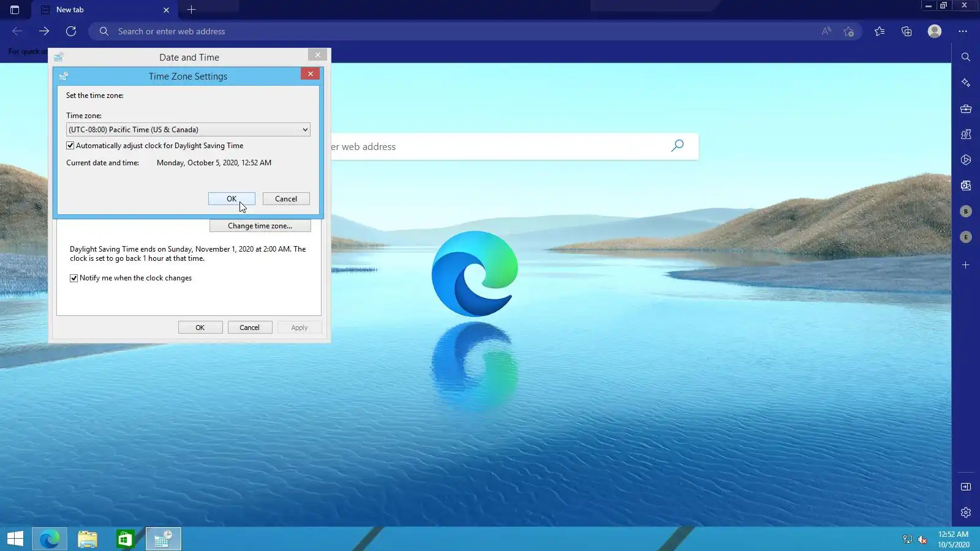Go forward in the browser
This screenshot has width=980, height=551.
point(44,31)
